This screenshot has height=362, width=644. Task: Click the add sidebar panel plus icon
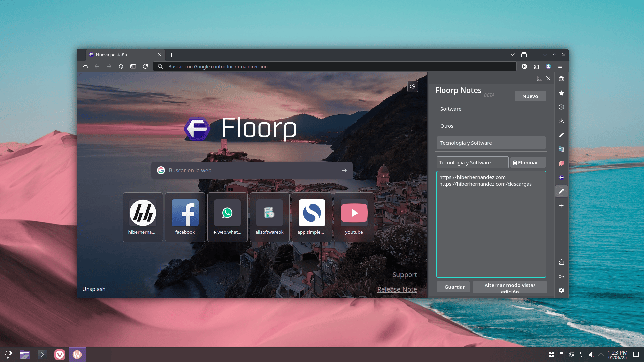point(561,206)
